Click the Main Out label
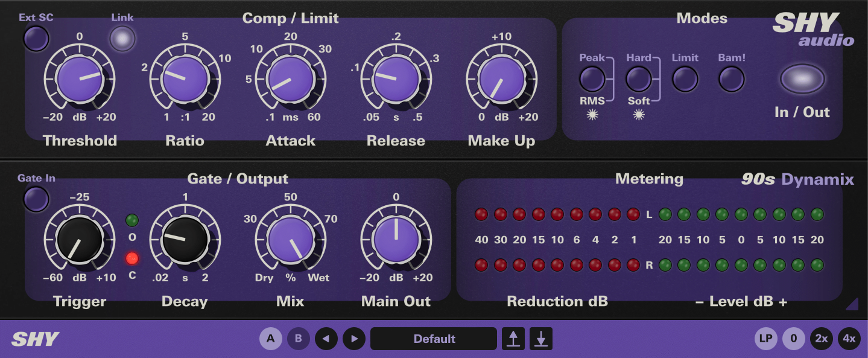 pos(396,302)
